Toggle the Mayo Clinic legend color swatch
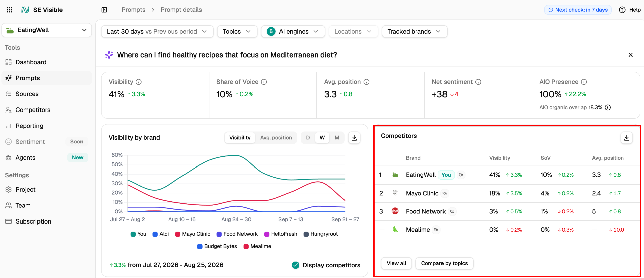 pos(178,234)
